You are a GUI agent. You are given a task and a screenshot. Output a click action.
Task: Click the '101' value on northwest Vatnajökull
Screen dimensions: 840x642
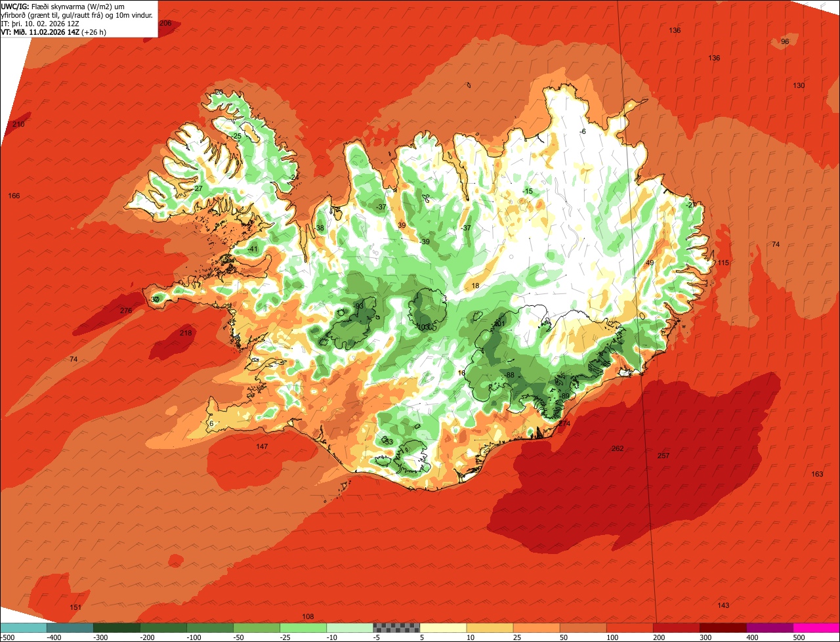click(501, 324)
